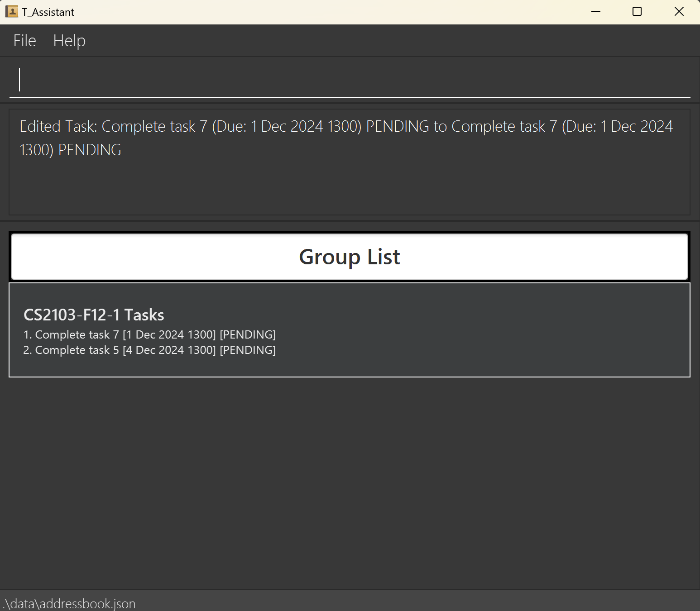The image size is (700, 611).
Task: Maximize the T_Assistant window
Action: pyautogui.click(x=637, y=12)
